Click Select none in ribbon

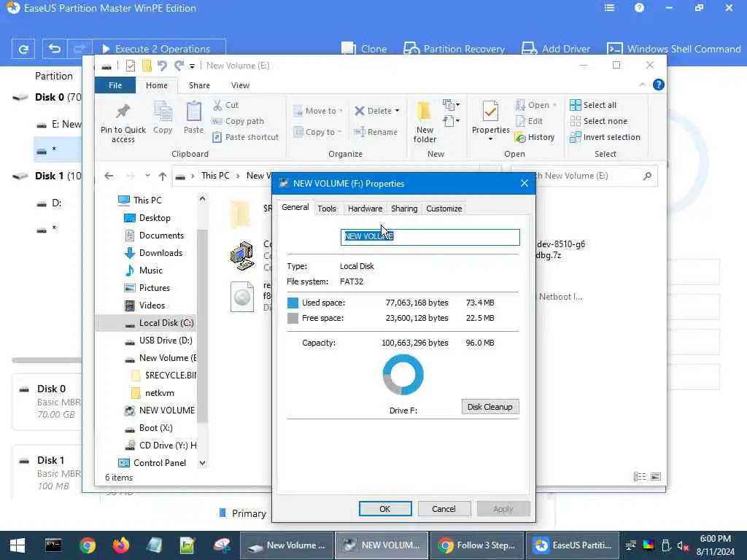point(599,121)
